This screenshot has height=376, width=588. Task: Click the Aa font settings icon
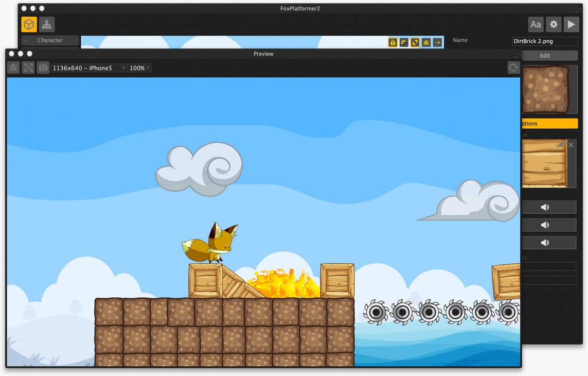[535, 24]
